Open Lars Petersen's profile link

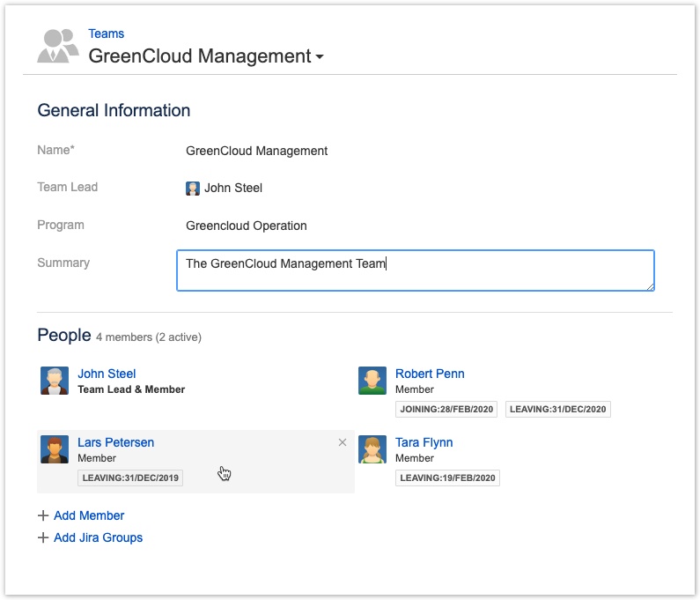(115, 442)
